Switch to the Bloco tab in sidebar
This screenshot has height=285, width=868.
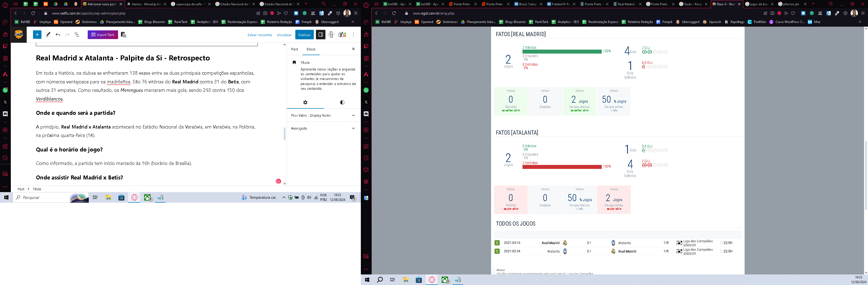click(x=311, y=49)
